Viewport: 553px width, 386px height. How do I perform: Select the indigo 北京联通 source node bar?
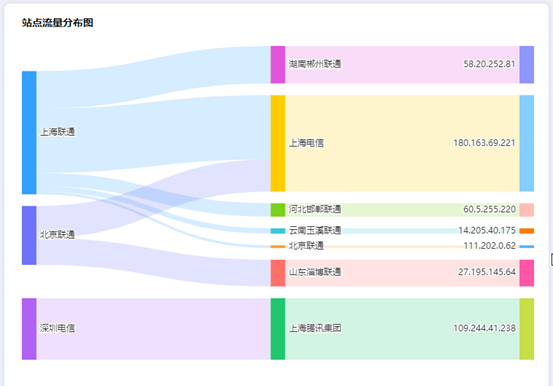coord(29,235)
